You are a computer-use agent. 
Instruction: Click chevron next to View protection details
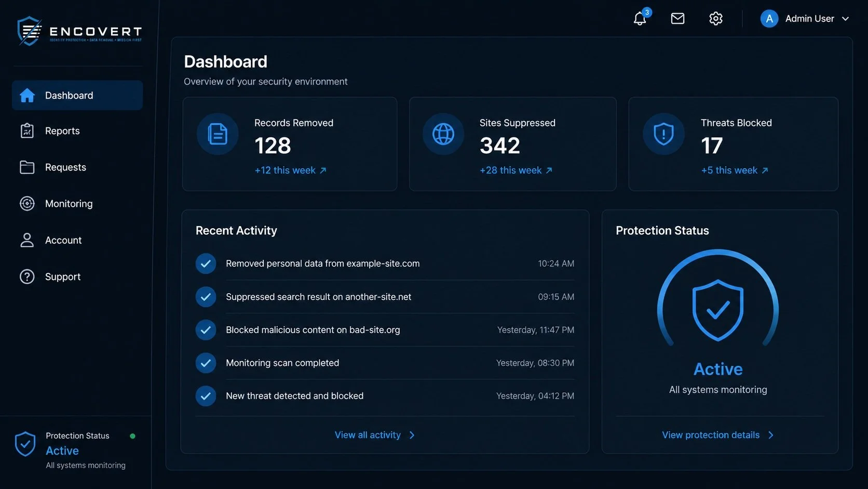tap(771, 435)
